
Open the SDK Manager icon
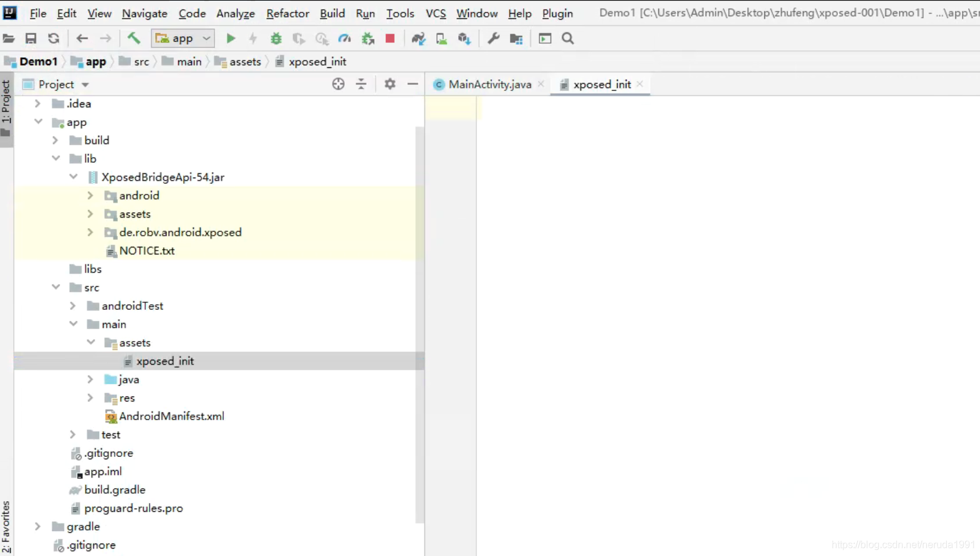pos(464,39)
